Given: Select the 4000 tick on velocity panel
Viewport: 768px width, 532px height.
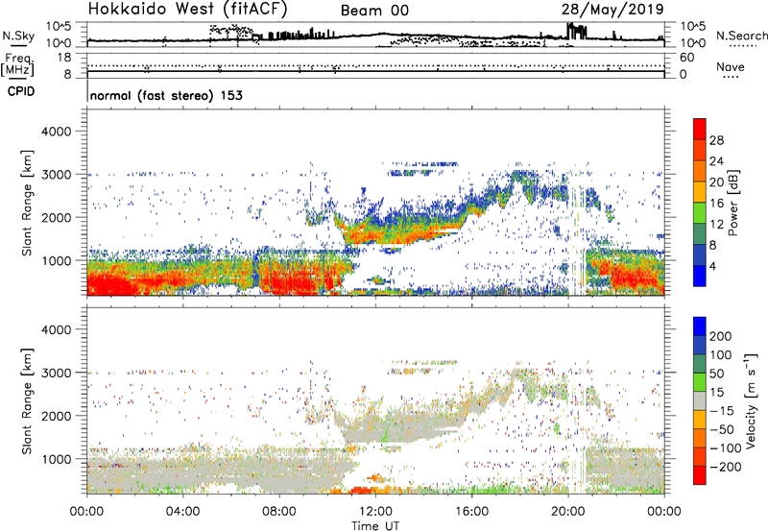Looking at the screenshot, I should [56, 329].
